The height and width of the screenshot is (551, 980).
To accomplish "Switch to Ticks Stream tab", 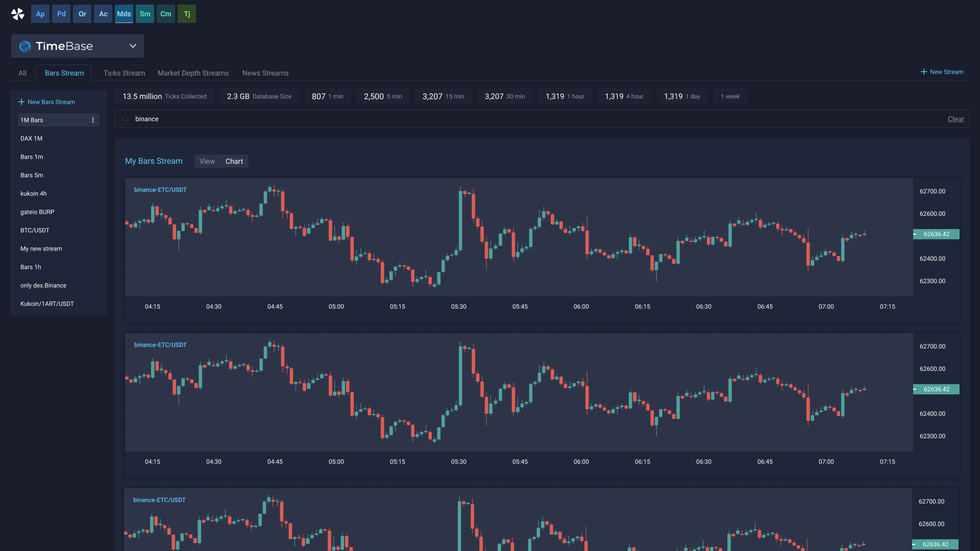I will point(124,73).
